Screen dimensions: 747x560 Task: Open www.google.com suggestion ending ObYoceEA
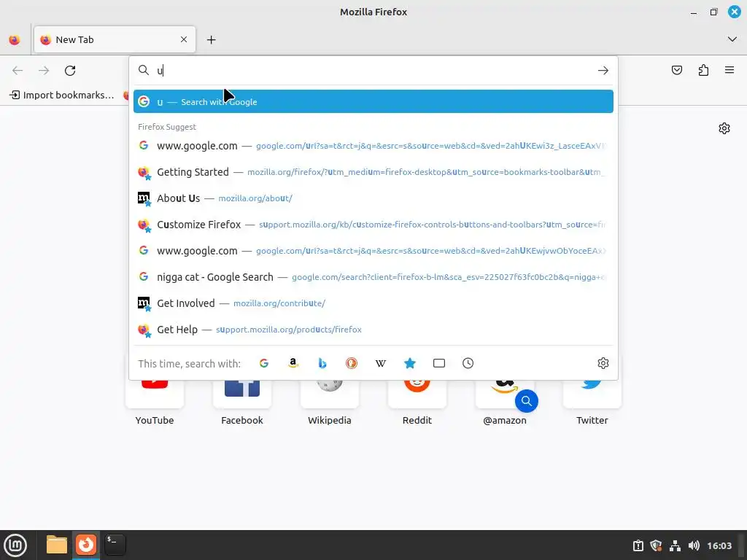pos(373,251)
